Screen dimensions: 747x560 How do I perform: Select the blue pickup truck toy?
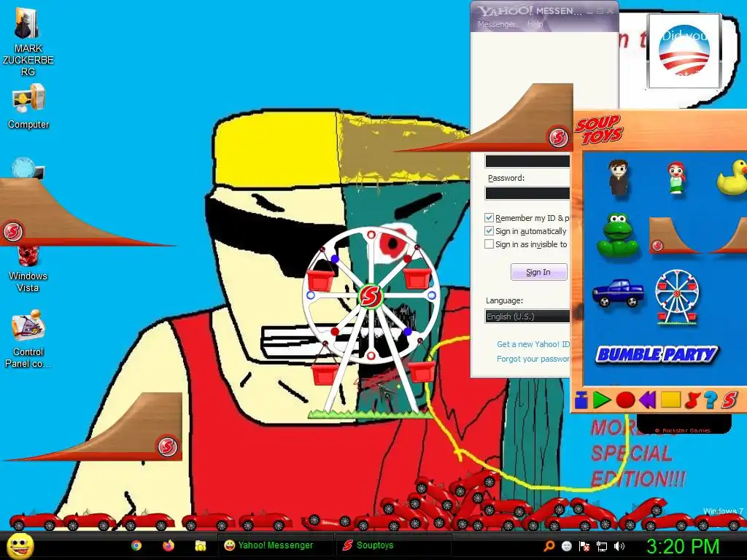click(x=618, y=292)
